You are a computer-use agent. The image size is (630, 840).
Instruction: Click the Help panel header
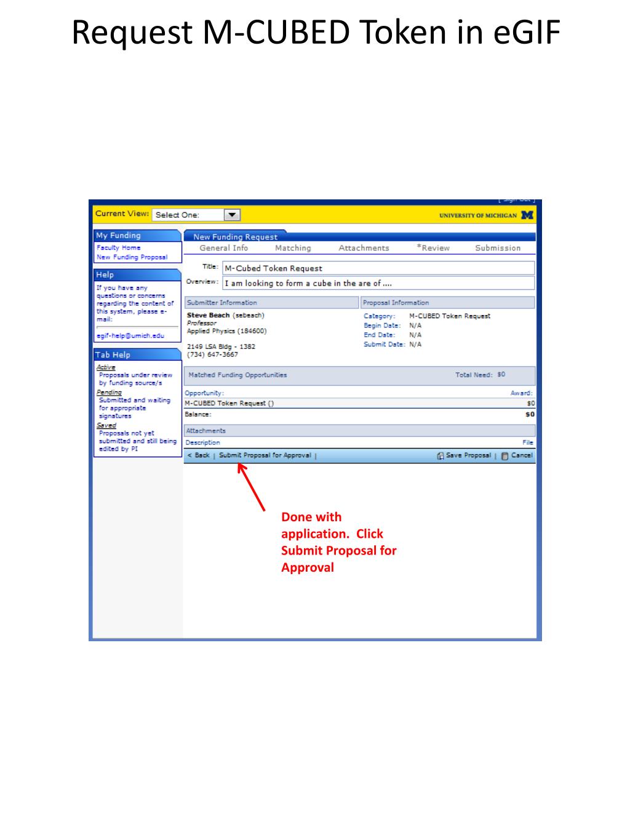pyautogui.click(x=137, y=274)
